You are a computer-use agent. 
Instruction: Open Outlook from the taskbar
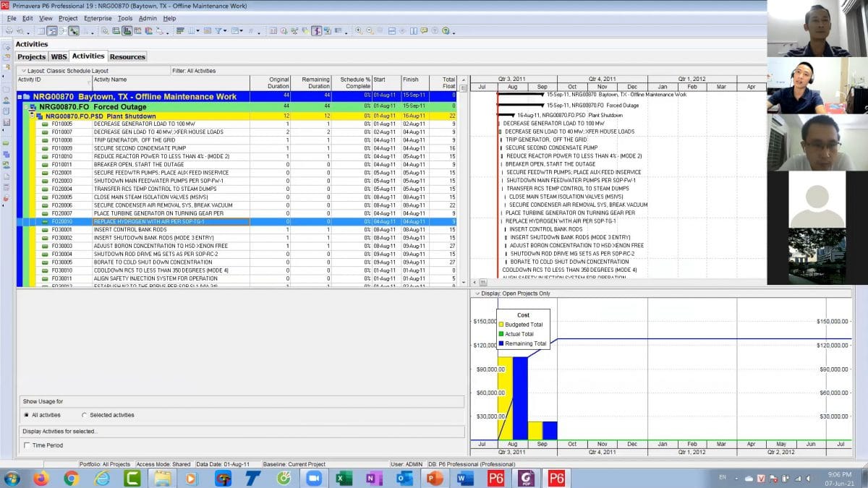(404, 478)
